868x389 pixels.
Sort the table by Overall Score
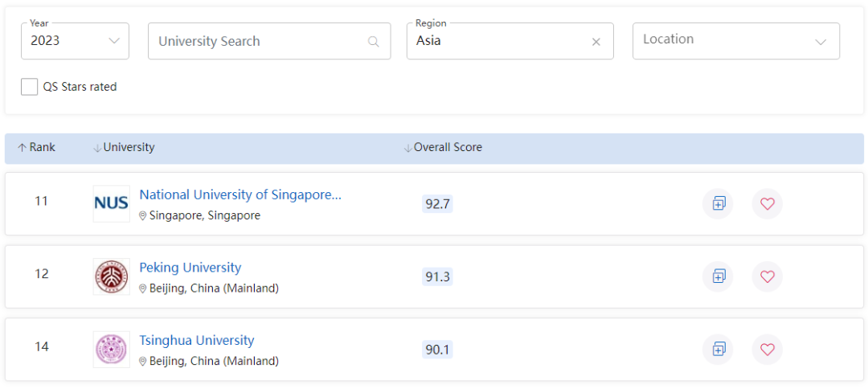click(x=443, y=148)
